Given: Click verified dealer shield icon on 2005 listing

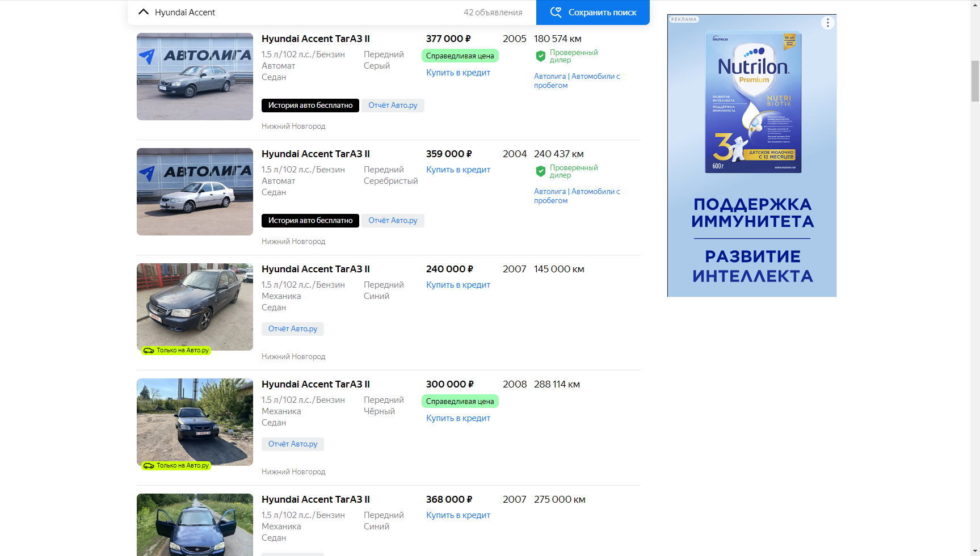Looking at the screenshot, I should point(541,56).
